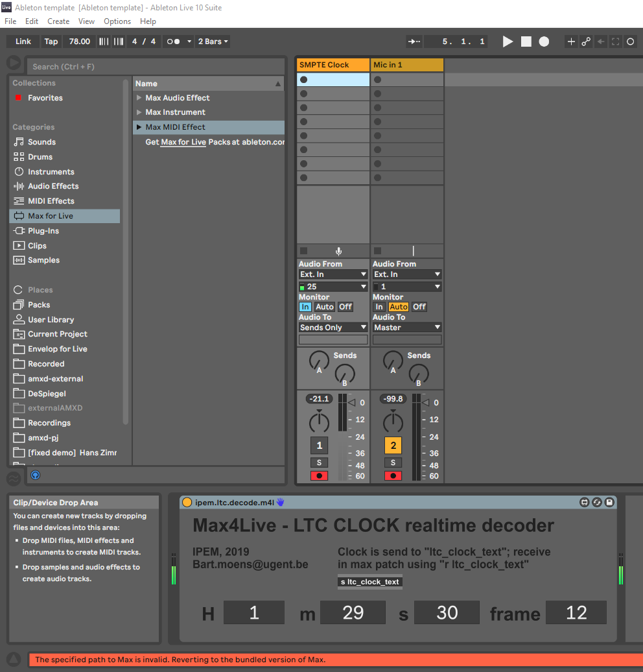Click the Session Record circle icon
Viewport: 643px width, 672px height.
click(631, 42)
